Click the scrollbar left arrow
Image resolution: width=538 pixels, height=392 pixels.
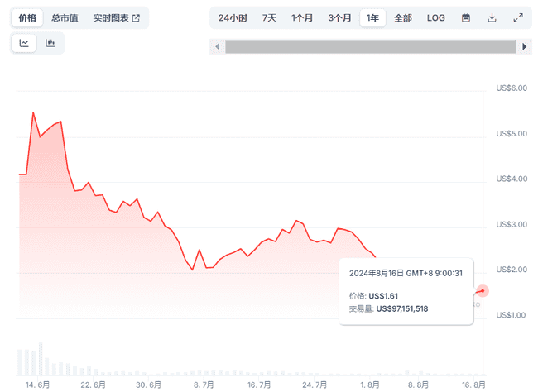click(218, 47)
